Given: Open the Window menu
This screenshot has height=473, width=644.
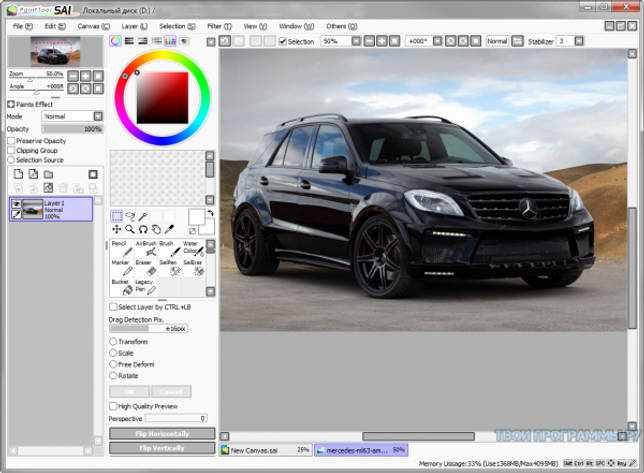Looking at the screenshot, I should (x=296, y=26).
